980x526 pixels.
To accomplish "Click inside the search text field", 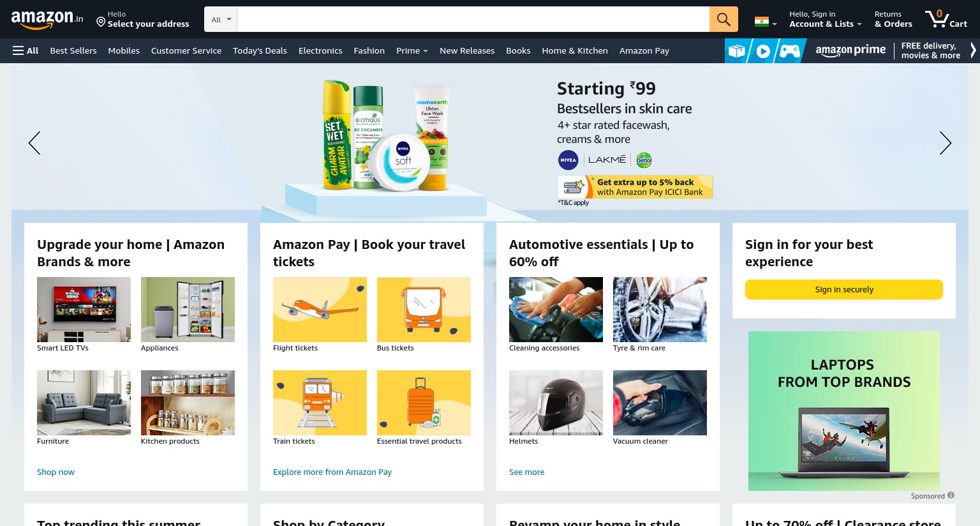I will (473, 19).
